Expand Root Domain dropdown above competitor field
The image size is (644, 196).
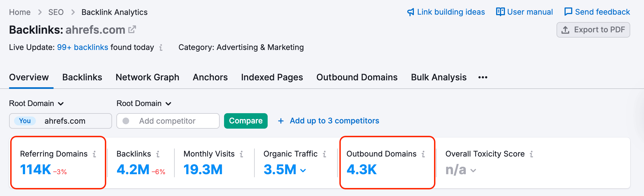click(144, 104)
